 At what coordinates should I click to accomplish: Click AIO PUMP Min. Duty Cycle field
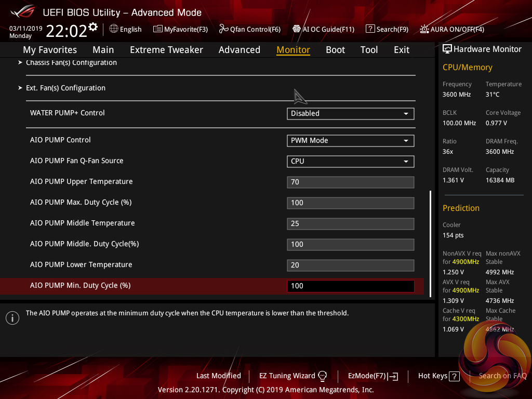pos(351,286)
